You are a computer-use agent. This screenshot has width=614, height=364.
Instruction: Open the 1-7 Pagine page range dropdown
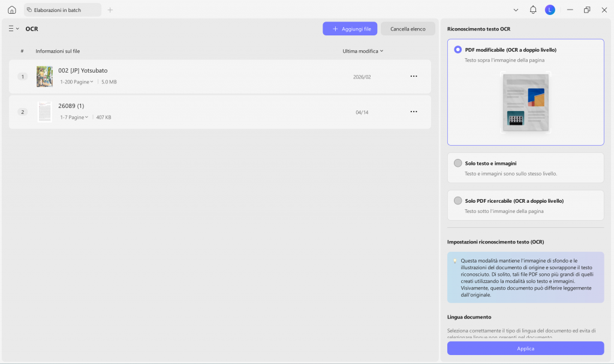pyautogui.click(x=74, y=117)
